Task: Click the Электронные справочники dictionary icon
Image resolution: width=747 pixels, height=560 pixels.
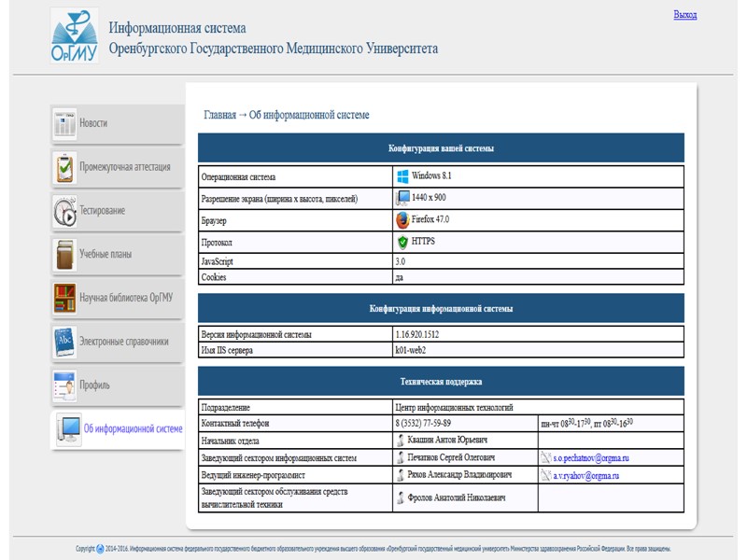Action: (x=64, y=342)
